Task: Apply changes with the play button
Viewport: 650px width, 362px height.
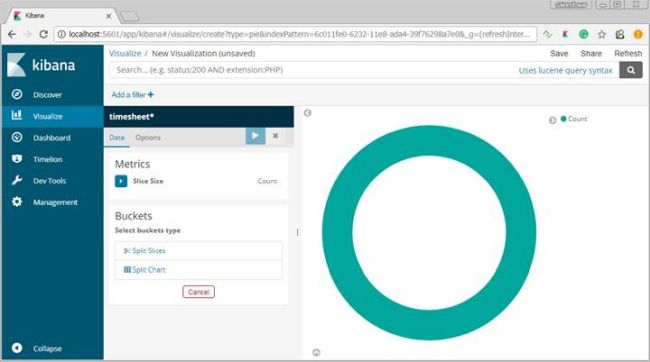Action: click(255, 136)
